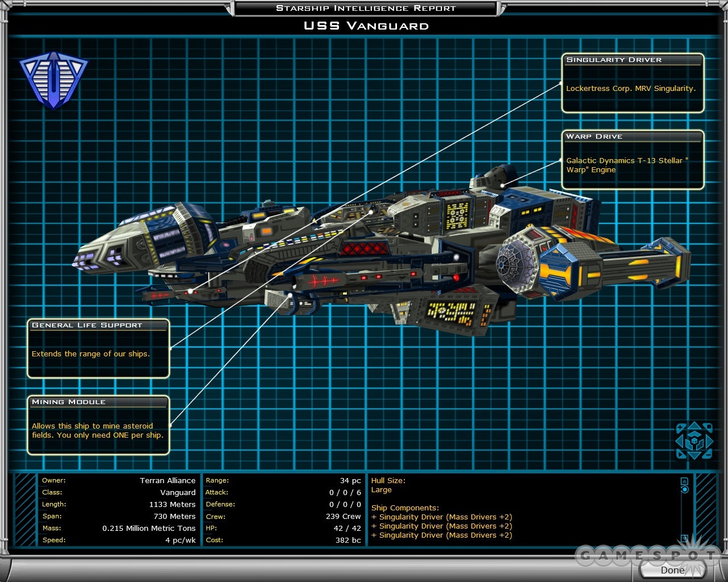Click the 'Owner:' label
Image resolution: width=728 pixels, height=582 pixels.
(53, 480)
